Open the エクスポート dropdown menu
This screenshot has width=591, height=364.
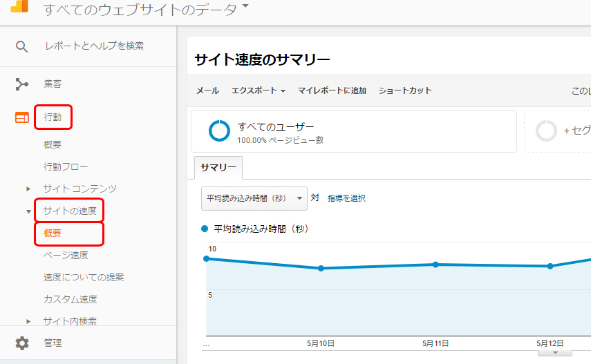click(x=259, y=90)
